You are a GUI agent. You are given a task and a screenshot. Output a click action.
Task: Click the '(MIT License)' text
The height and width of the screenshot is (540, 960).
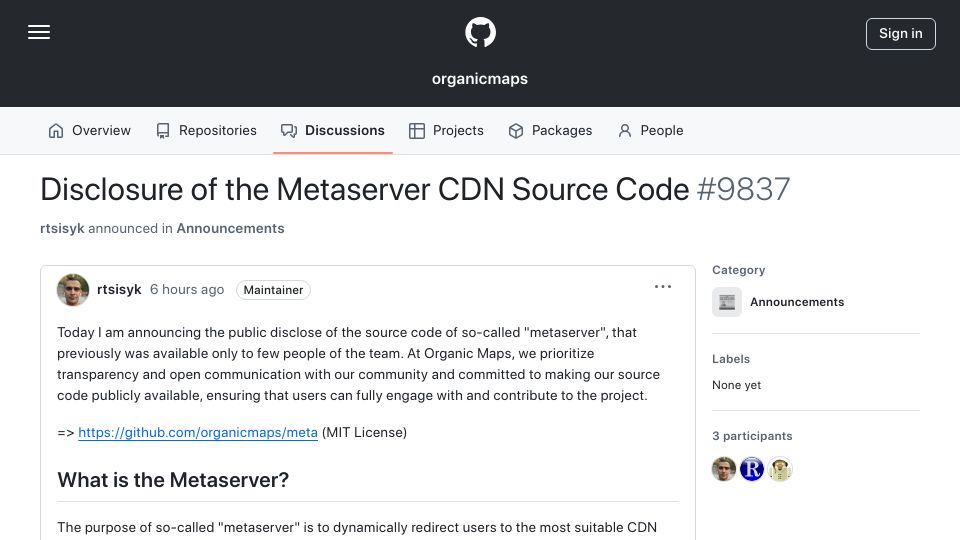click(x=364, y=432)
